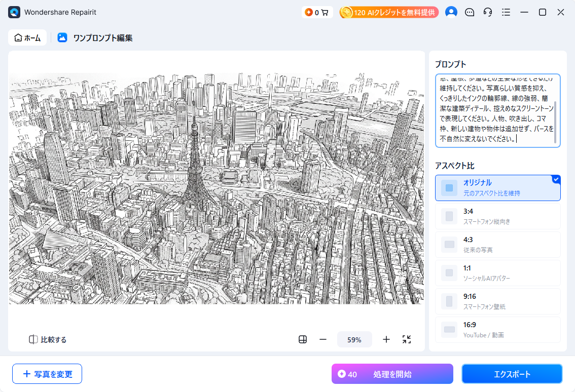The width and height of the screenshot is (575, 392).
Task: Close the Repairit window
Action: click(x=560, y=12)
